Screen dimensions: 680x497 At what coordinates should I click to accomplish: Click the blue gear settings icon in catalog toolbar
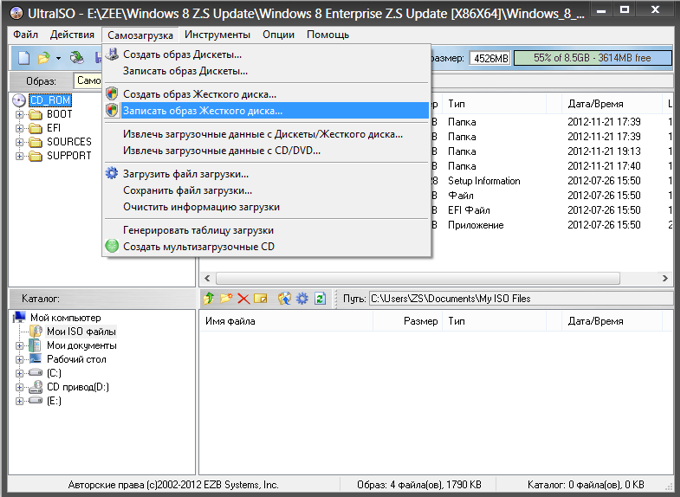click(302, 298)
